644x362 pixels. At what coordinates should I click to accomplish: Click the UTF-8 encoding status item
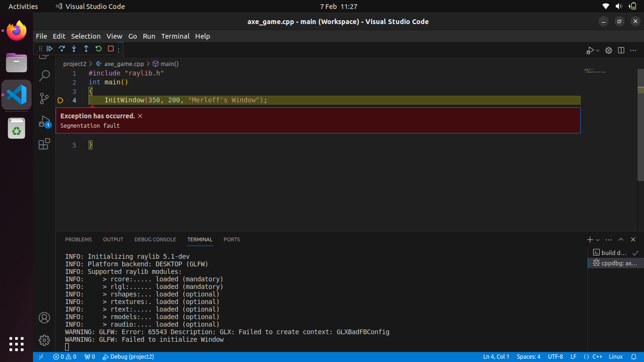555,357
